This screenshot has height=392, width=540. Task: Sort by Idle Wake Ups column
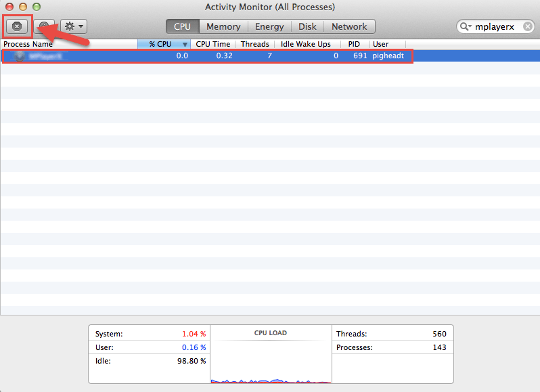305,44
